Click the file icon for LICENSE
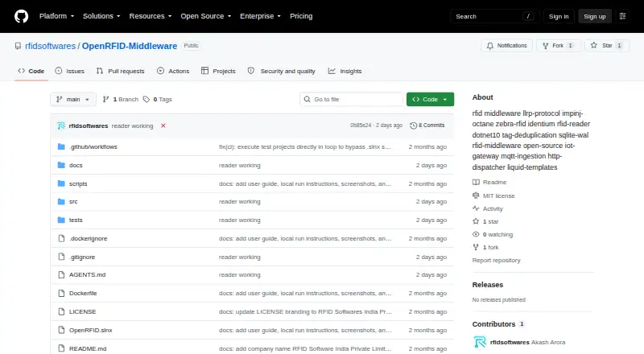Image resolution: width=644 pixels, height=354 pixels. pyautogui.click(x=61, y=311)
